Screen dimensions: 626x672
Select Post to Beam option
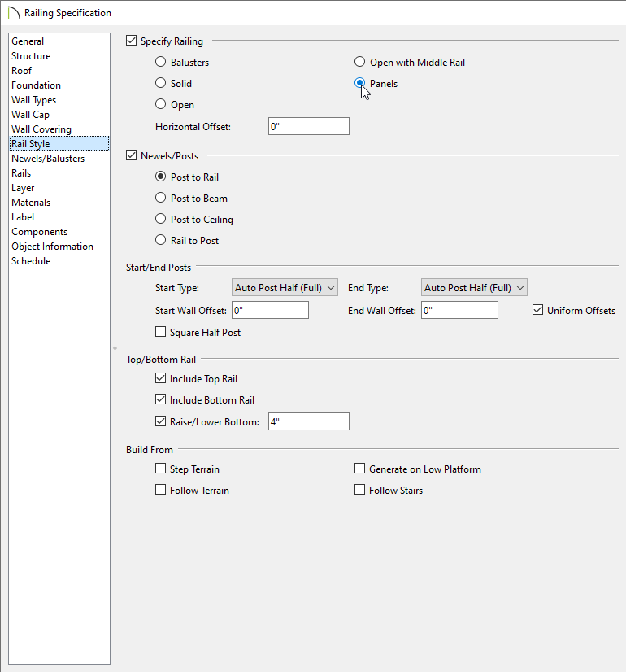point(161,198)
